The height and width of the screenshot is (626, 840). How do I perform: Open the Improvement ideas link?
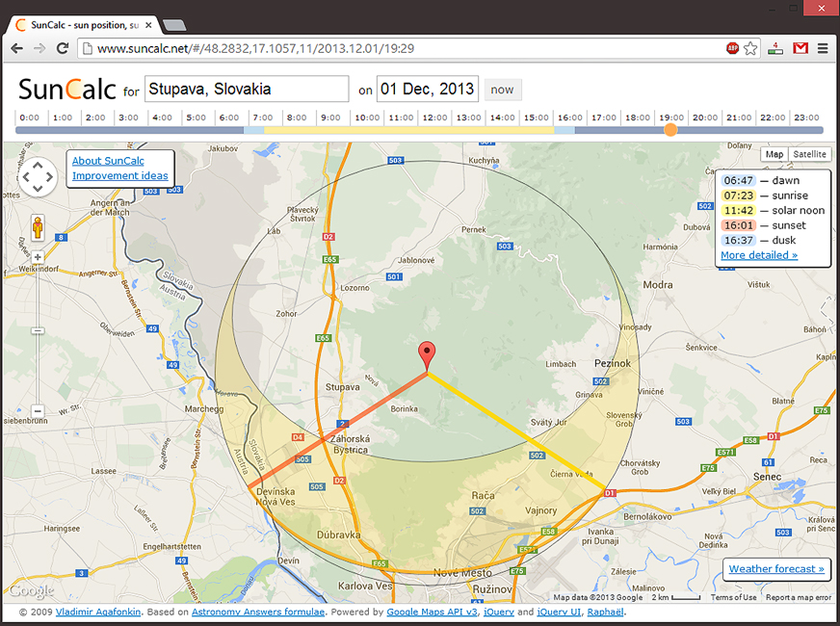[120, 175]
